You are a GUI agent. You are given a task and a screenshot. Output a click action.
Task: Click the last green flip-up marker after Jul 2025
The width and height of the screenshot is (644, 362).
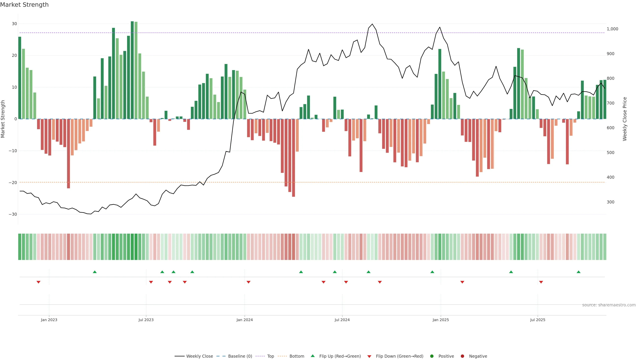(578, 272)
